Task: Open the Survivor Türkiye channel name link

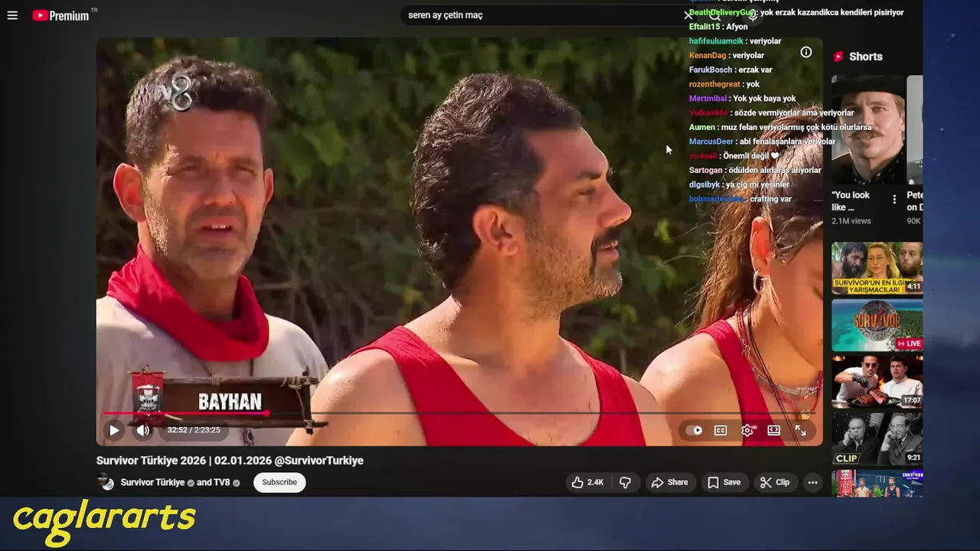Action: click(152, 482)
